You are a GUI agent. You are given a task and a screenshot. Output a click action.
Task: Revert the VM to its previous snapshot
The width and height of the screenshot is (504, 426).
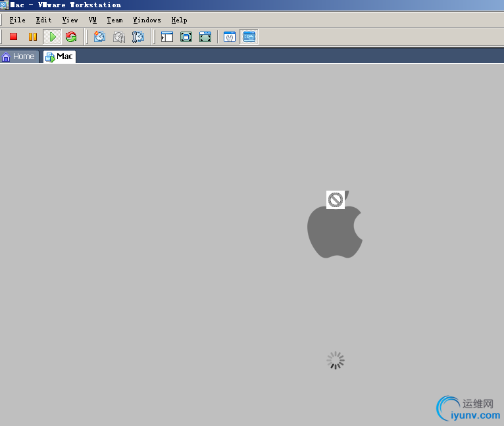point(119,37)
